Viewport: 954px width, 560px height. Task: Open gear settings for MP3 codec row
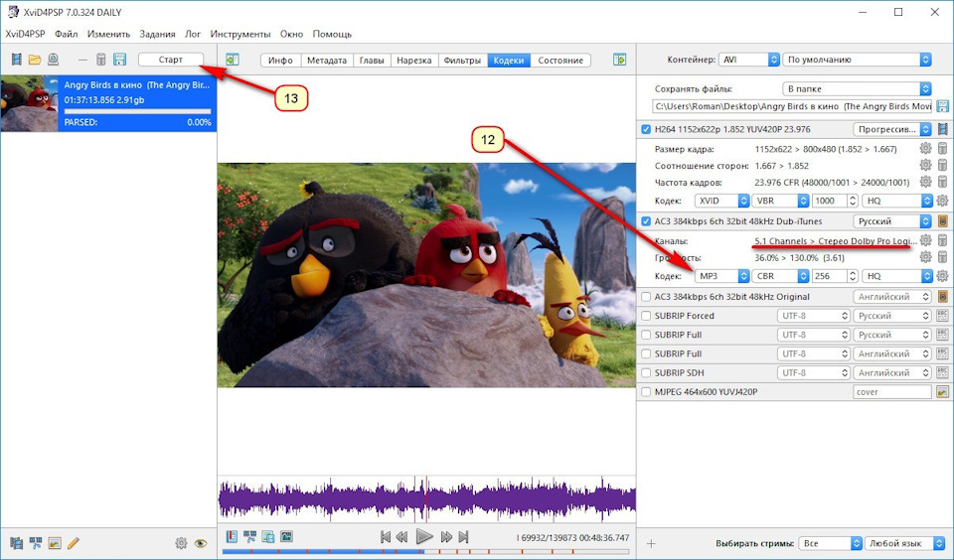[x=942, y=276]
